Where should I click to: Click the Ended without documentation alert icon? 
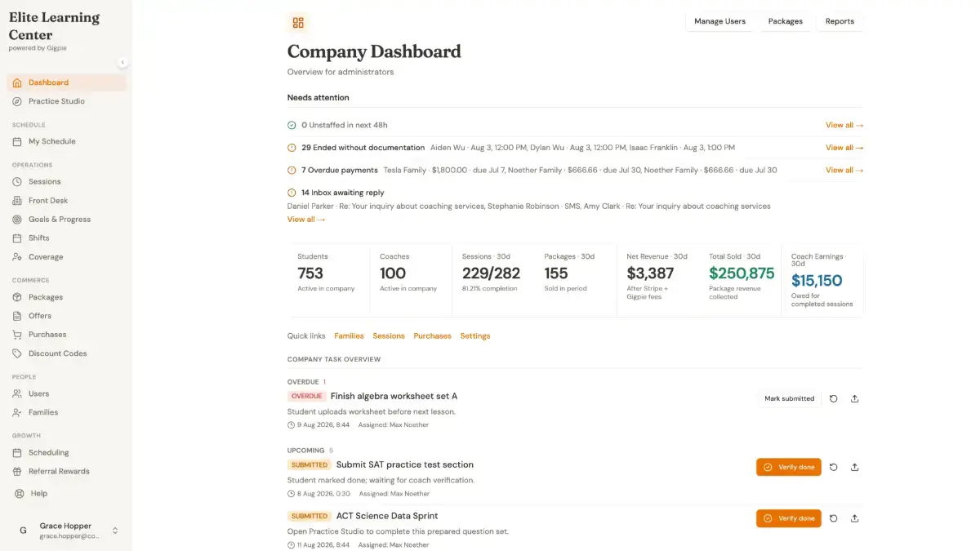point(292,148)
